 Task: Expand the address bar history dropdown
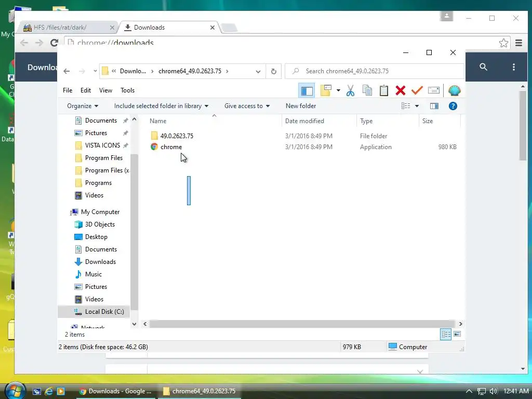coord(258,72)
